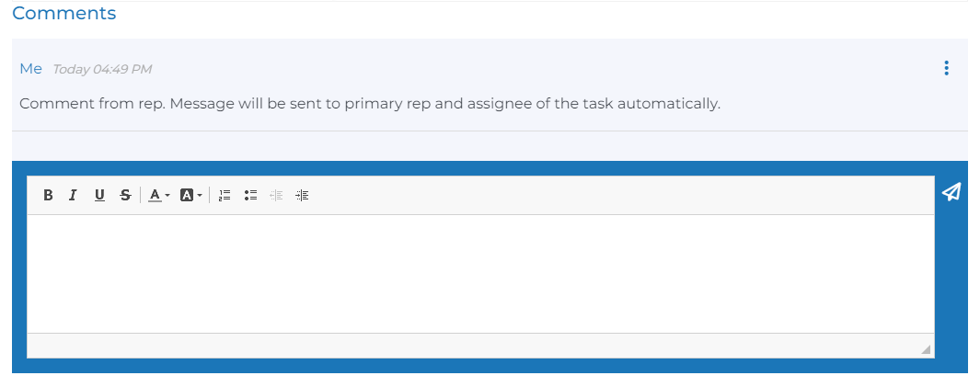Open the three-dot comment options menu
The height and width of the screenshot is (387, 980).
[x=947, y=68]
